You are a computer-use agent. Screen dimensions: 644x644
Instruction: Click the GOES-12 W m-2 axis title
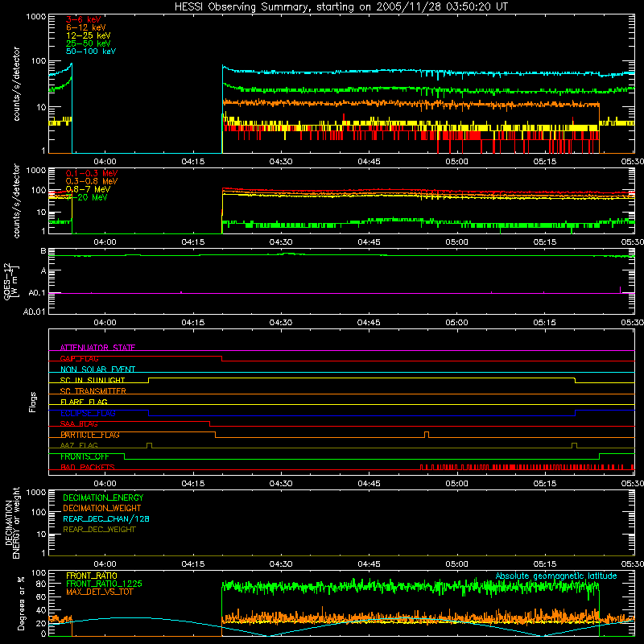11,282
